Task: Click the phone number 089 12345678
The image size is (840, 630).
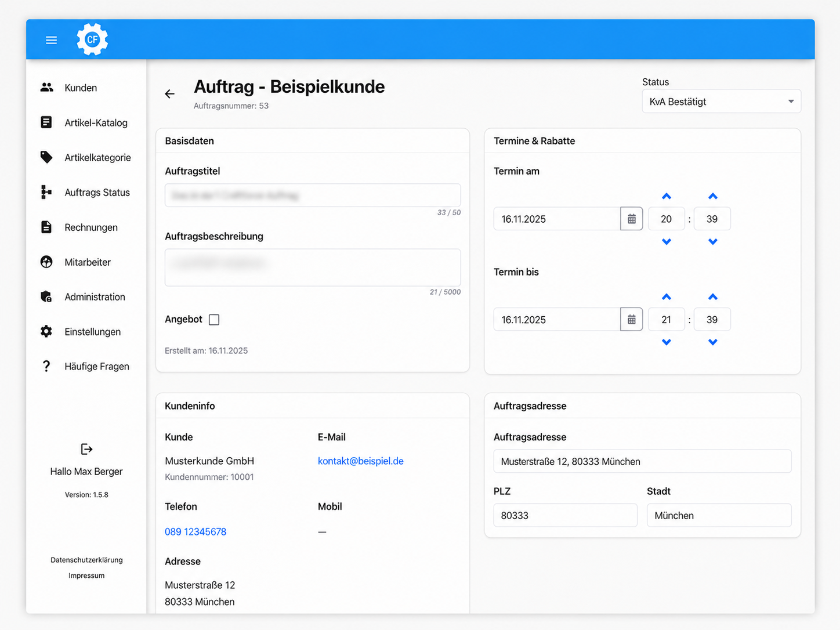Action: click(x=195, y=531)
